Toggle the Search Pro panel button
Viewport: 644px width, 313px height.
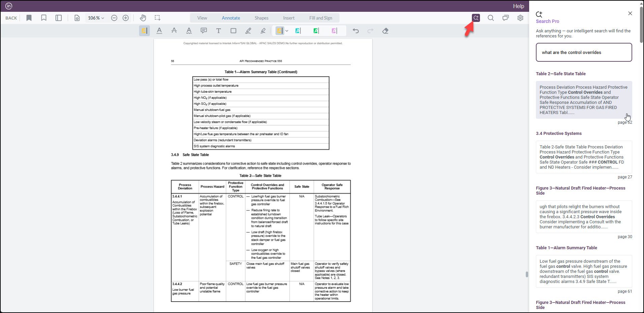[476, 18]
